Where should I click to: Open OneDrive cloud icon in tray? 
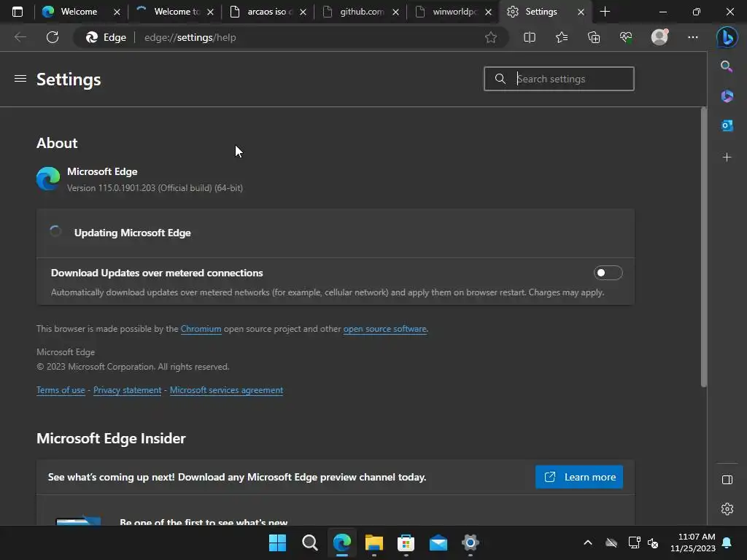611,542
